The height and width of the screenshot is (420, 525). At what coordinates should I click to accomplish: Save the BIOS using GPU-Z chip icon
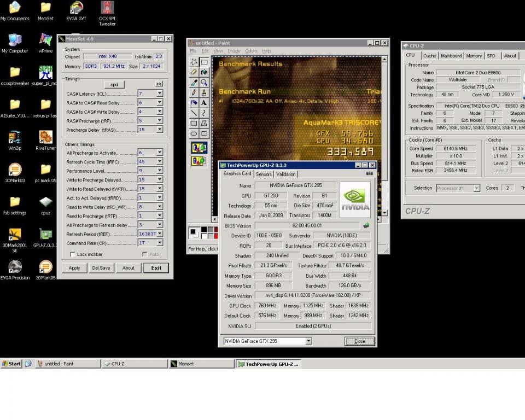click(x=366, y=225)
